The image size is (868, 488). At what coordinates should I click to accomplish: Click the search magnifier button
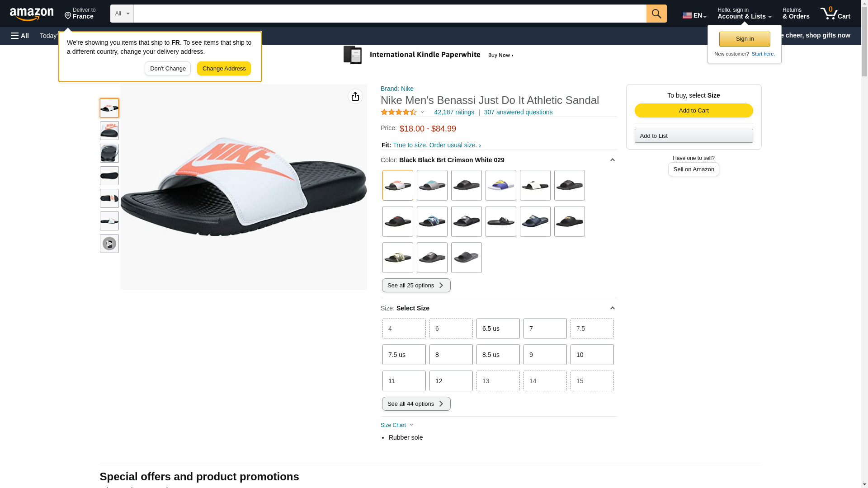[656, 14]
